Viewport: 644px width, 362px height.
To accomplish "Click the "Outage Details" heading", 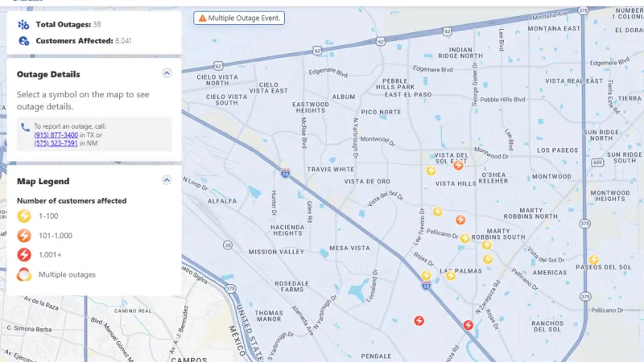I will tap(48, 74).
